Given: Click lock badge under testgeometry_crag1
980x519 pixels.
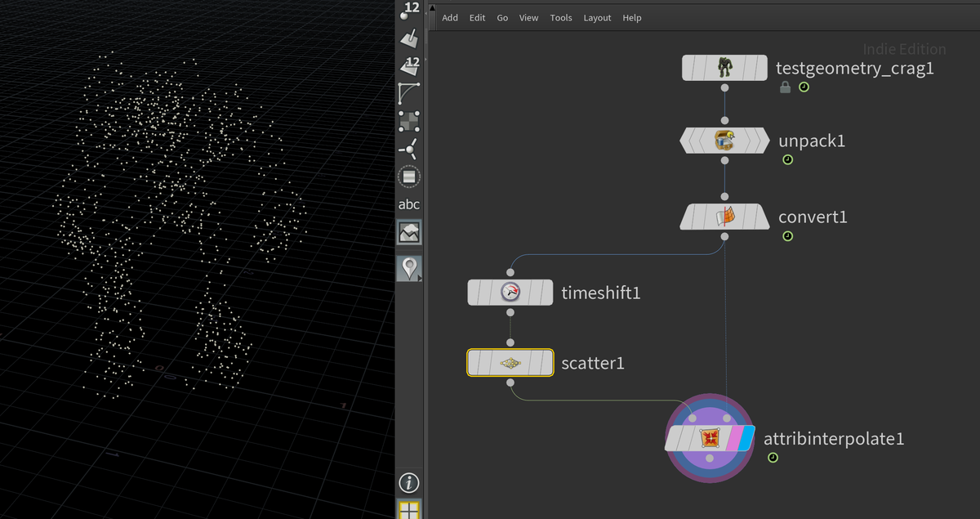Looking at the screenshot, I should [785, 87].
